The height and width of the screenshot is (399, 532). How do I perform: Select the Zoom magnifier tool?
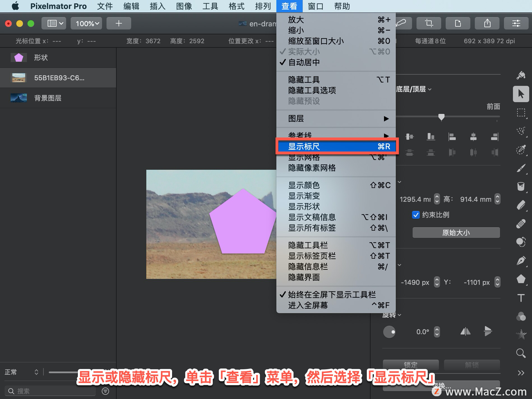pos(521,353)
